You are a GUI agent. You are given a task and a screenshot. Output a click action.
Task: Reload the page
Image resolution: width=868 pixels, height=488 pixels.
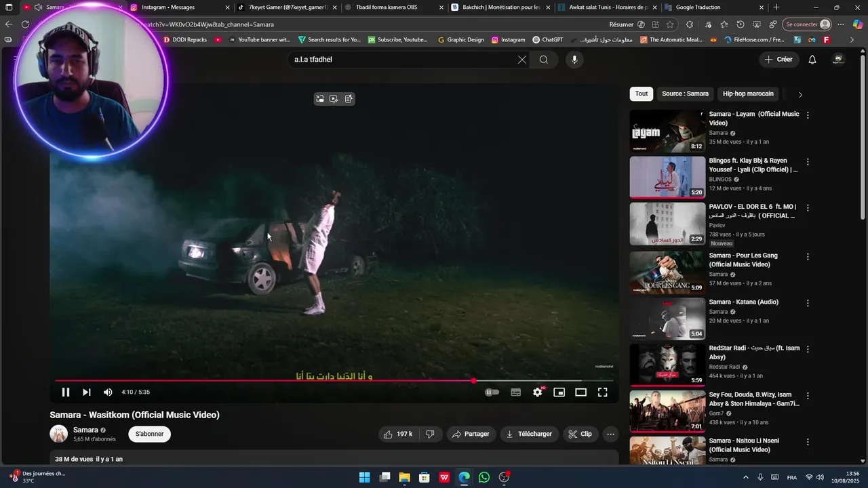coord(25,24)
